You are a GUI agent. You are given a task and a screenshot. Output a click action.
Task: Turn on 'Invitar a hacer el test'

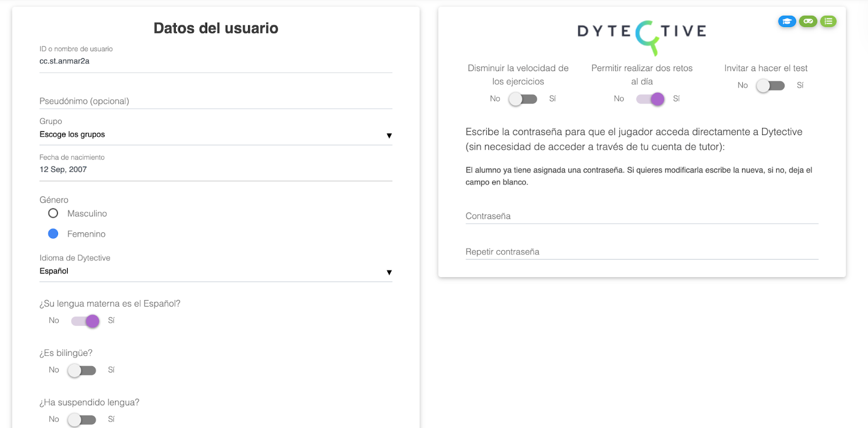click(770, 85)
